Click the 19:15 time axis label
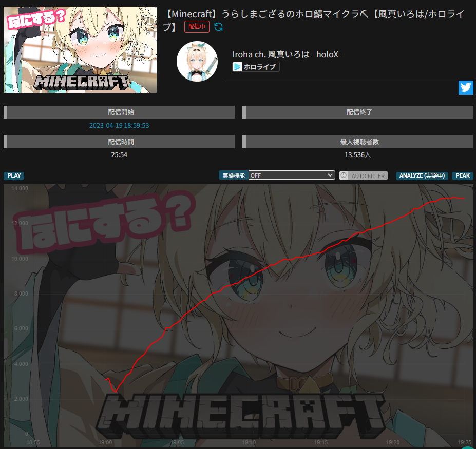 pyautogui.click(x=321, y=442)
